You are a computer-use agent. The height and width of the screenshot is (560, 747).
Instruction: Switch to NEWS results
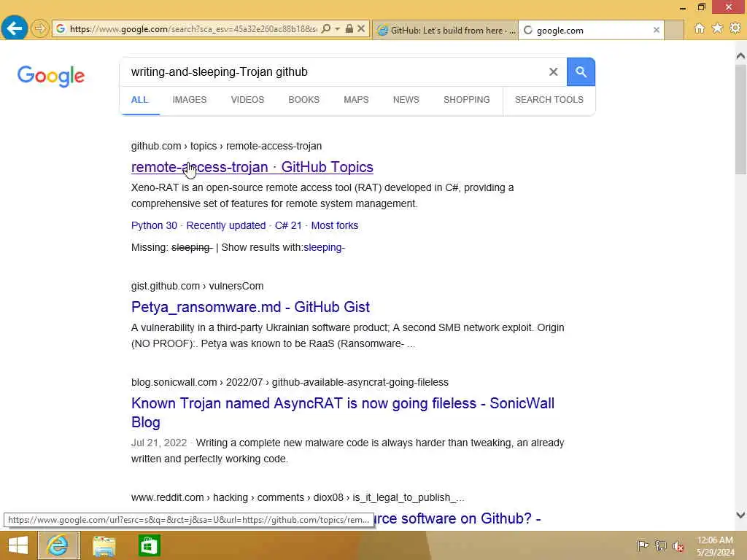click(406, 100)
